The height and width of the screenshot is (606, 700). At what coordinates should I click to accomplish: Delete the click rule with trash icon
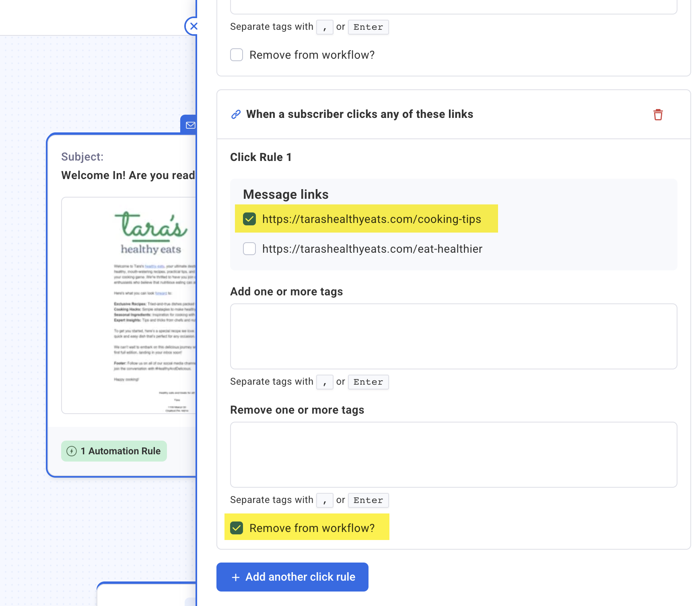pos(658,115)
